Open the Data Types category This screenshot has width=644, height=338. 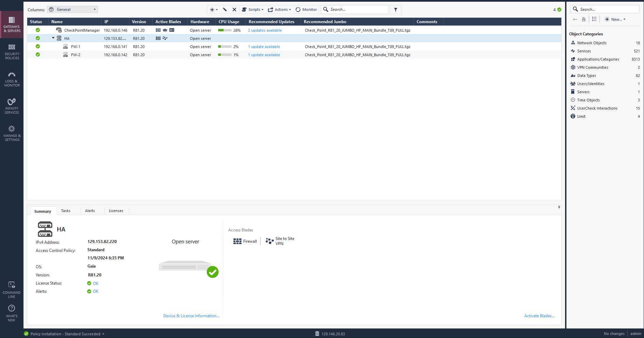pos(605,76)
